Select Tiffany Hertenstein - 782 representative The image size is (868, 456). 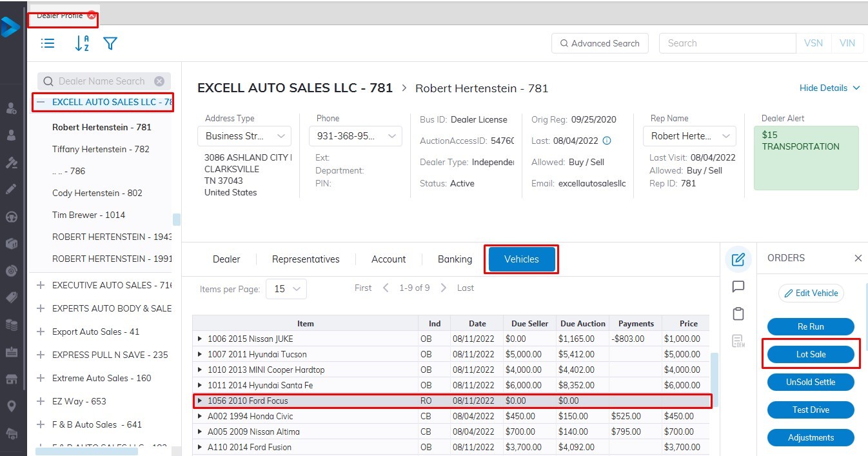[x=101, y=149]
